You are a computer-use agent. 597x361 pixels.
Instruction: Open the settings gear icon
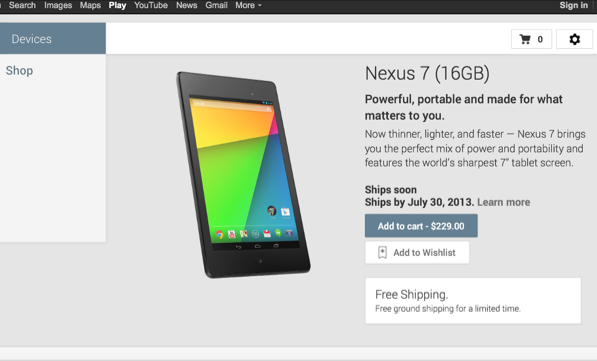pyautogui.click(x=574, y=39)
